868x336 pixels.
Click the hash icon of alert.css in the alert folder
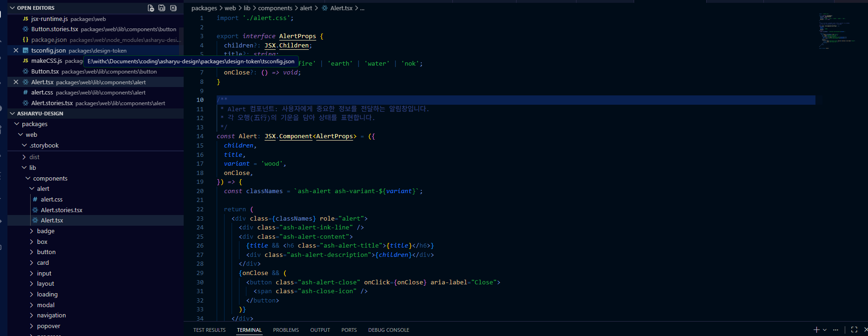pos(35,199)
